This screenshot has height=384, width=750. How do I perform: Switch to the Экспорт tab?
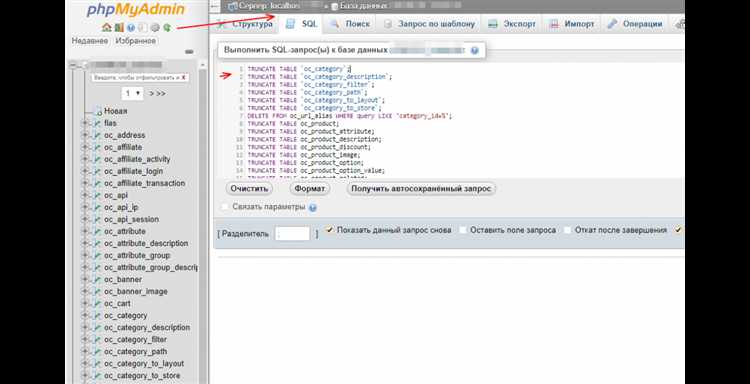click(x=512, y=24)
